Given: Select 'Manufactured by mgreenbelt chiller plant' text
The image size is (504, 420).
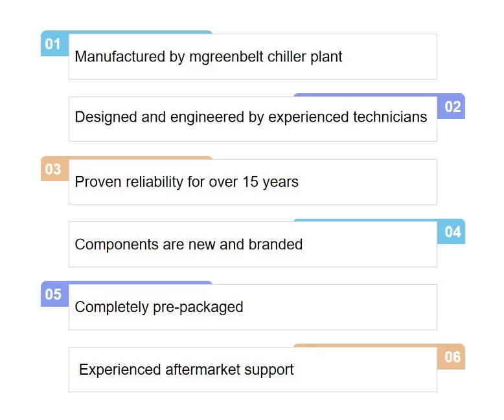Looking at the screenshot, I should 209,57.
